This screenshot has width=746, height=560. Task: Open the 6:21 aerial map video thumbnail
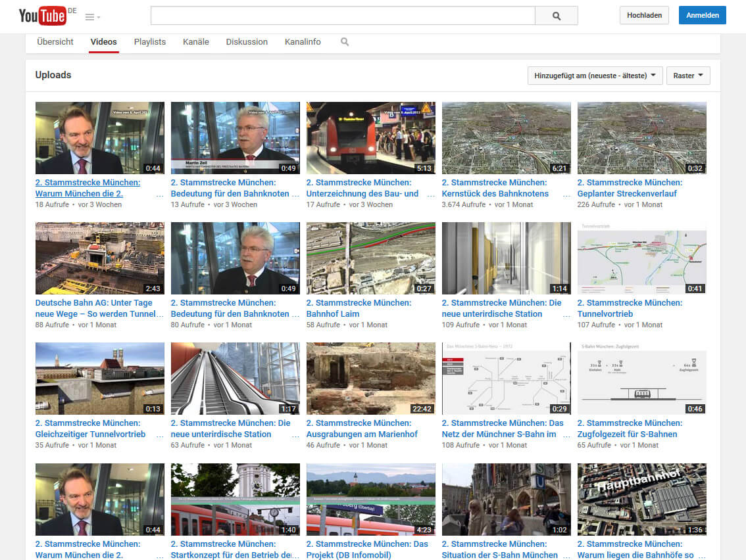[507, 138]
